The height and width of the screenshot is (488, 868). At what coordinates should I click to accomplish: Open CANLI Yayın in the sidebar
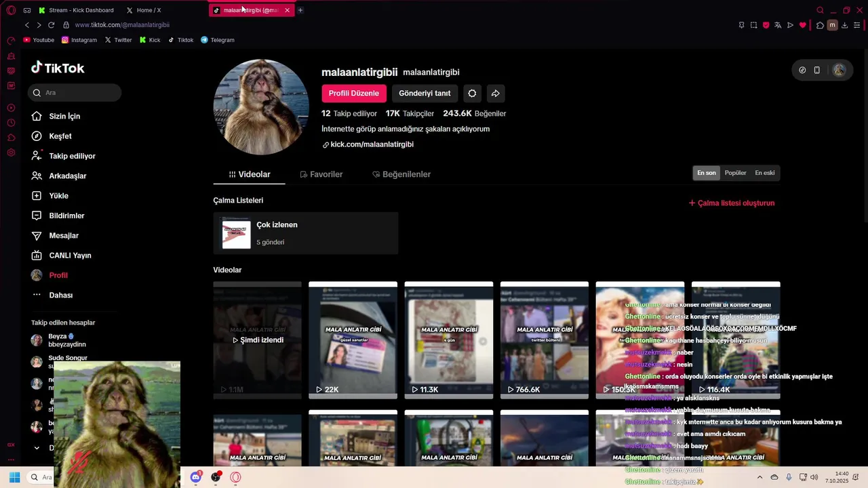pyautogui.click(x=61, y=256)
